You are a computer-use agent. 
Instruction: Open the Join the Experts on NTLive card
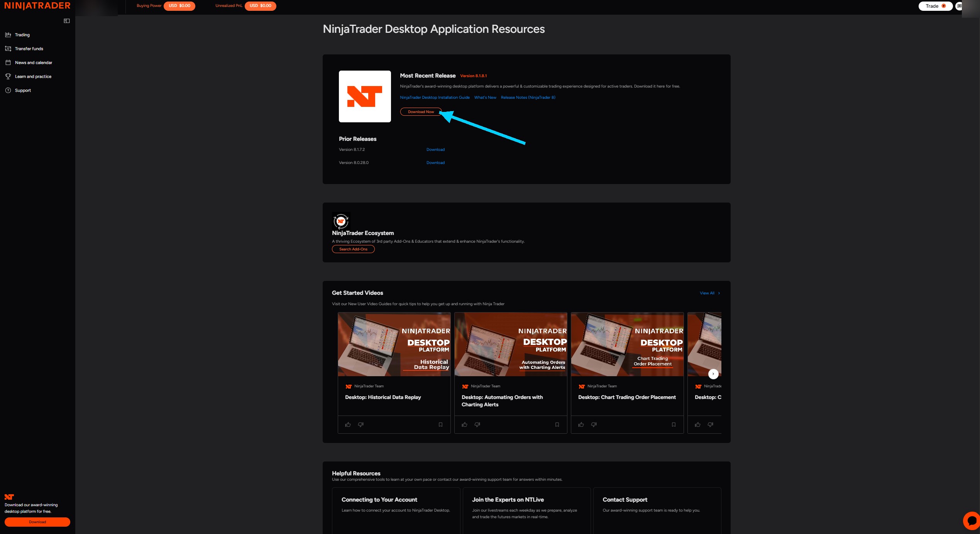coord(526,511)
